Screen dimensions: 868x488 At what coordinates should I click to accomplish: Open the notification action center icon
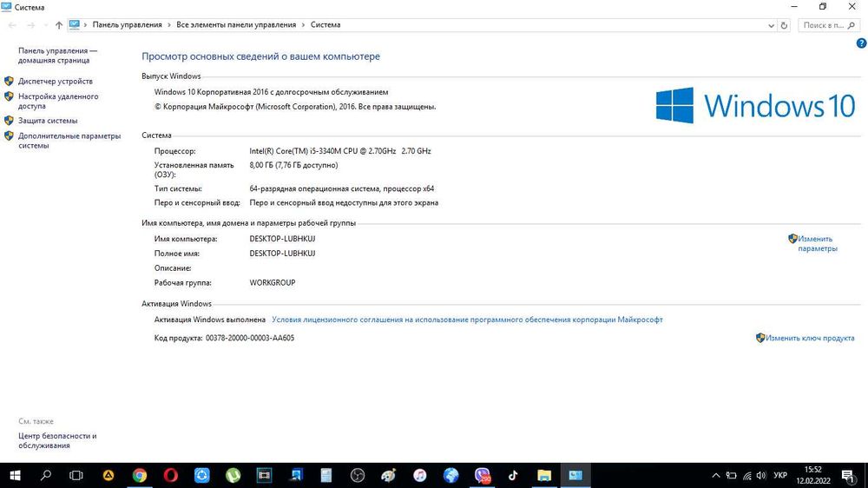[848, 475]
